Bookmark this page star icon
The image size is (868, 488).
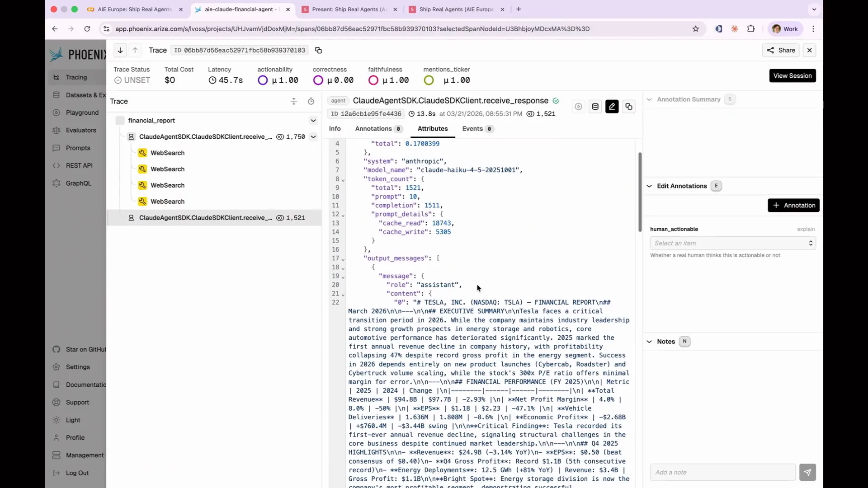[x=696, y=29]
